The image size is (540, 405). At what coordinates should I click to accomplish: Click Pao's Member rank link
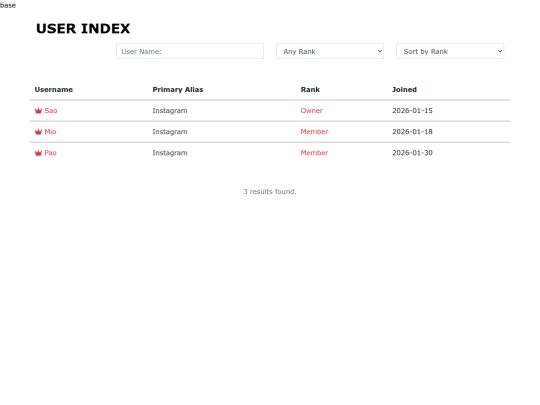[314, 153]
